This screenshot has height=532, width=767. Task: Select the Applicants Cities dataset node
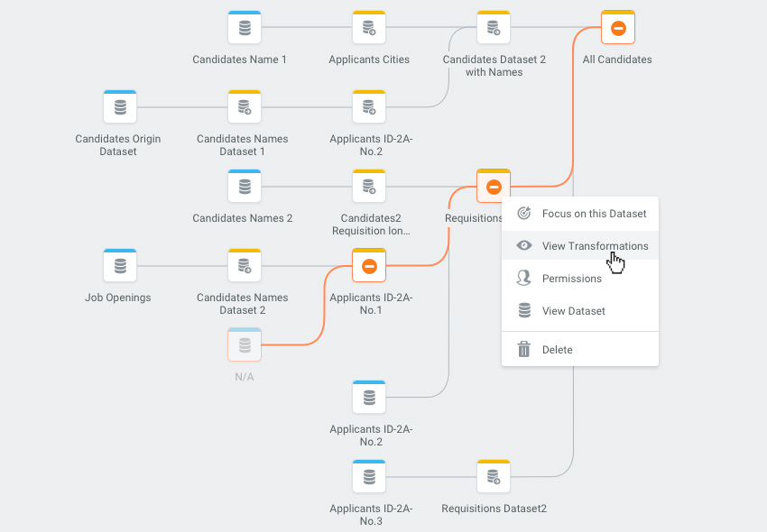click(369, 28)
